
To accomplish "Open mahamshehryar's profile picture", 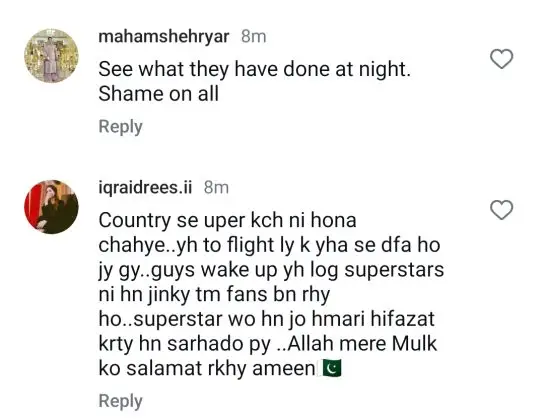I will pyautogui.click(x=51, y=56).
